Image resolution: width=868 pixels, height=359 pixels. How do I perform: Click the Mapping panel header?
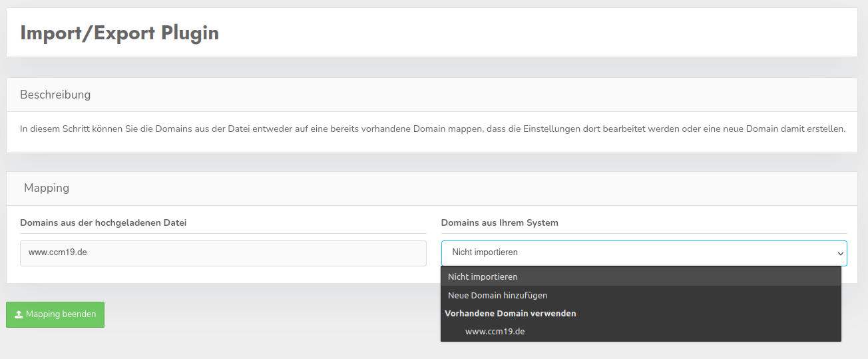pos(47,188)
